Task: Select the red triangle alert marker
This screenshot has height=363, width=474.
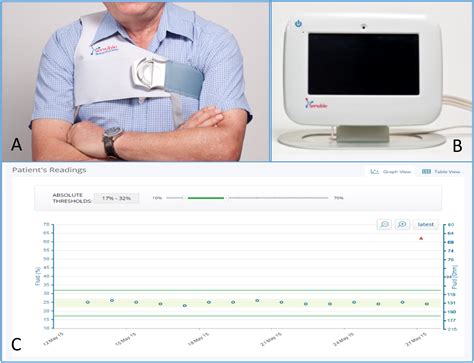Action: point(421,238)
